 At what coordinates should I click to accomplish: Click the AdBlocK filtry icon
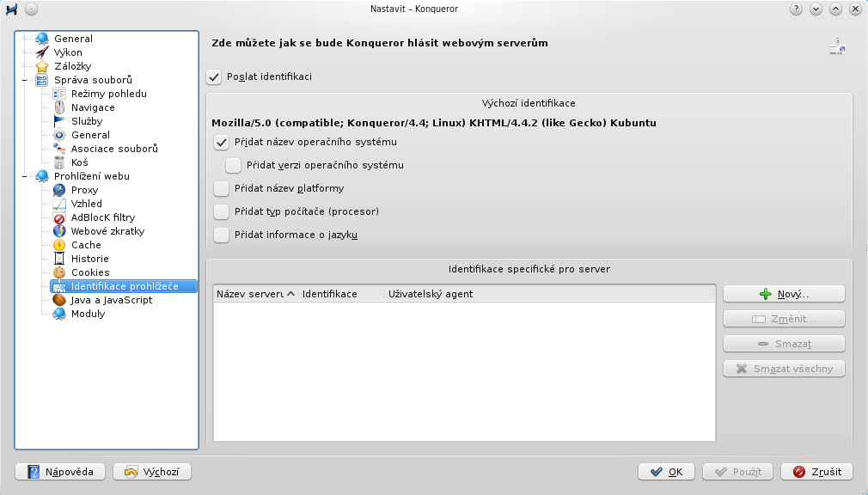59,217
